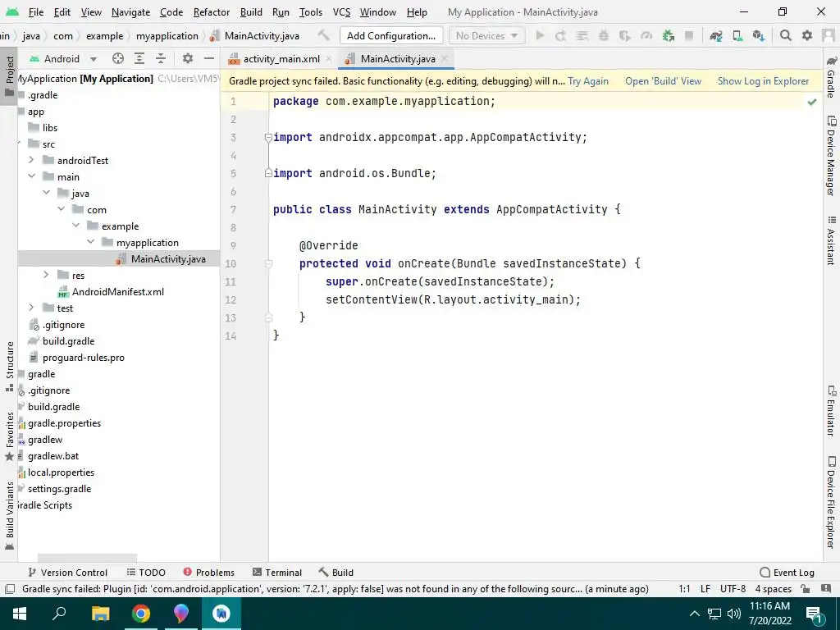Viewport: 840px width, 630px height.
Task: Open the File menu
Action: coord(36,11)
